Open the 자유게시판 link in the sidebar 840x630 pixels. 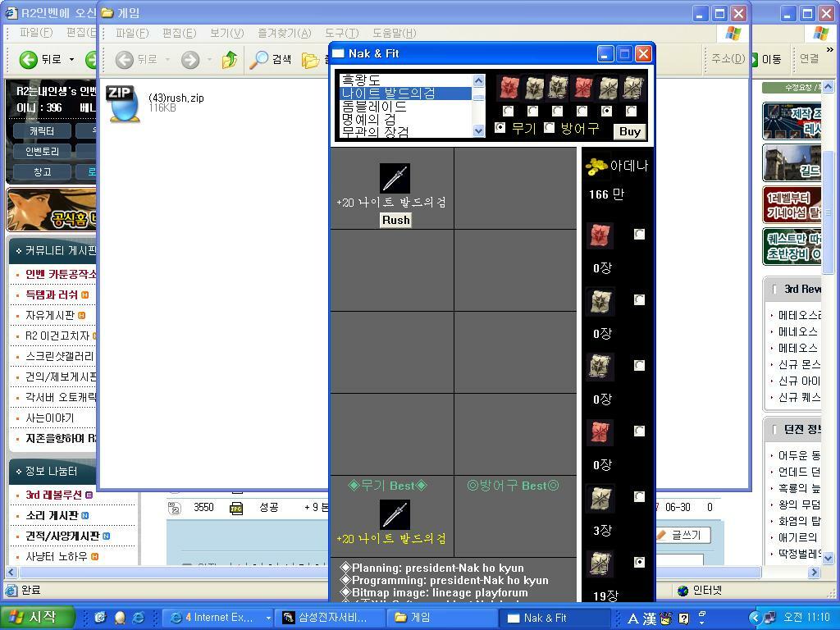point(50,315)
